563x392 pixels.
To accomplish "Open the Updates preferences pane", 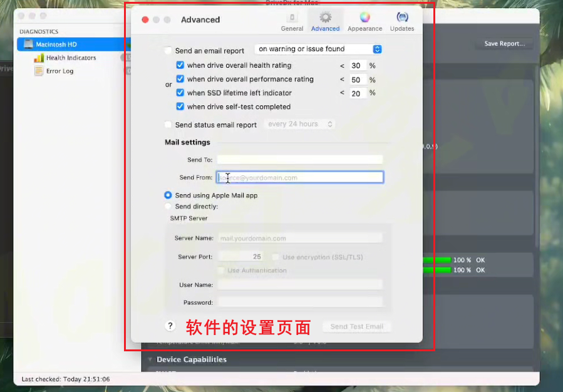I will (402, 21).
